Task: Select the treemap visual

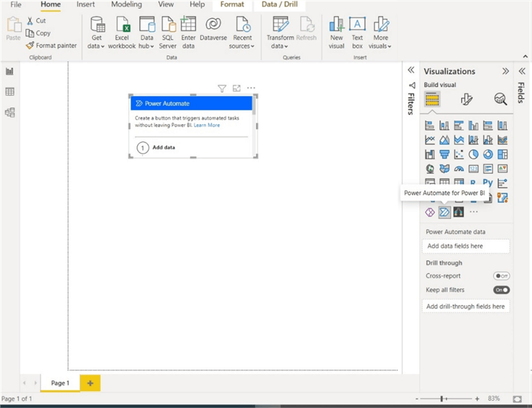Action: tap(502, 154)
